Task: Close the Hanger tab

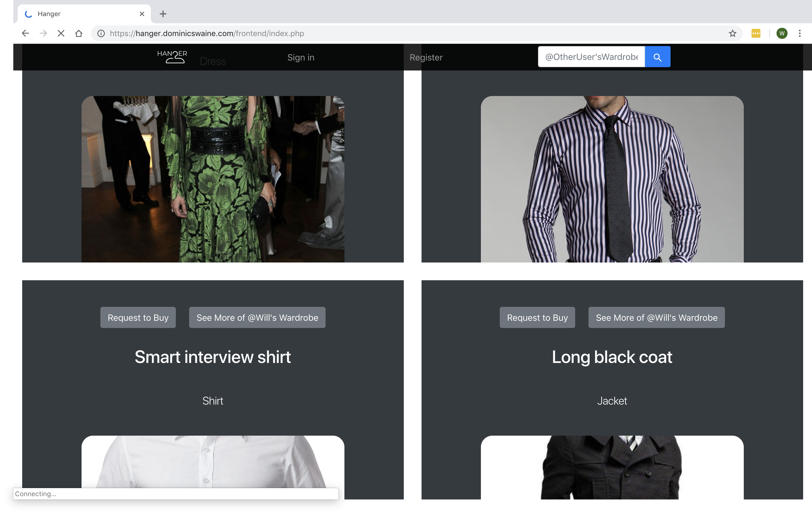Action: tap(142, 14)
